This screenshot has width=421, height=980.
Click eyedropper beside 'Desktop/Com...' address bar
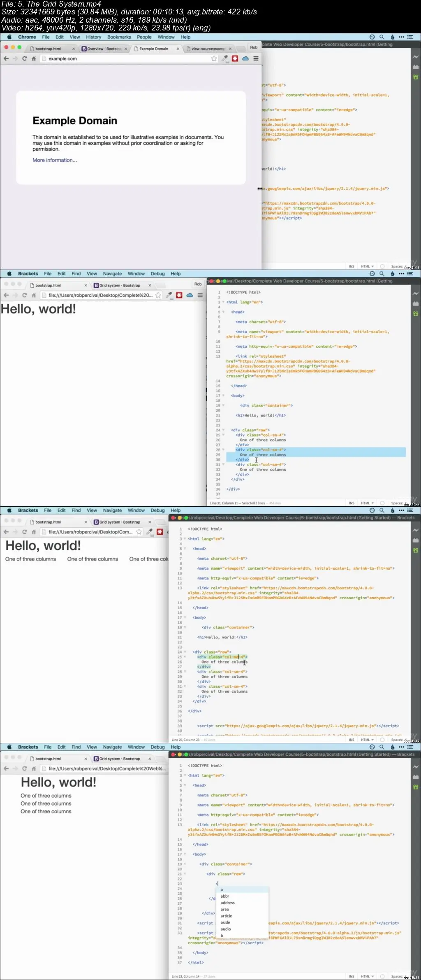click(149, 532)
